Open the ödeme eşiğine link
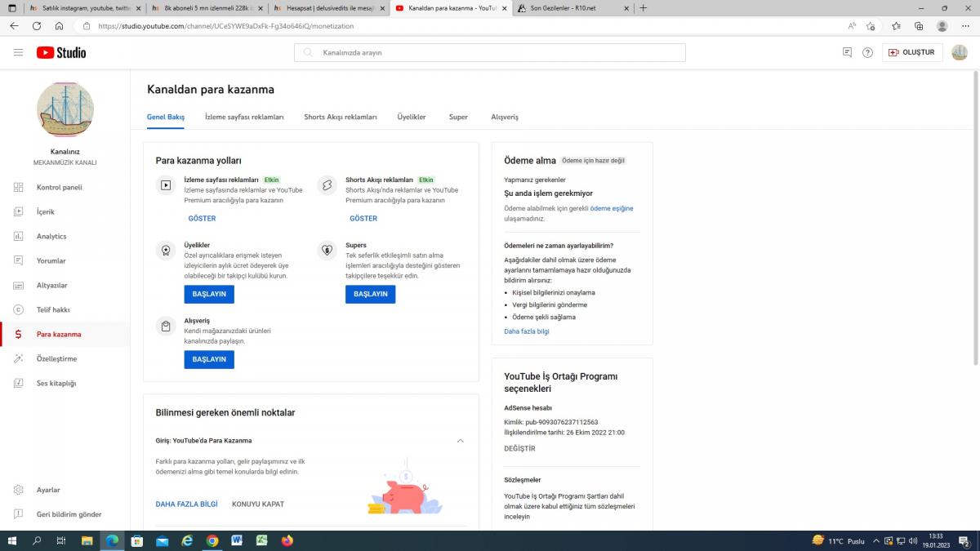This screenshot has width=980, height=551. 612,208
